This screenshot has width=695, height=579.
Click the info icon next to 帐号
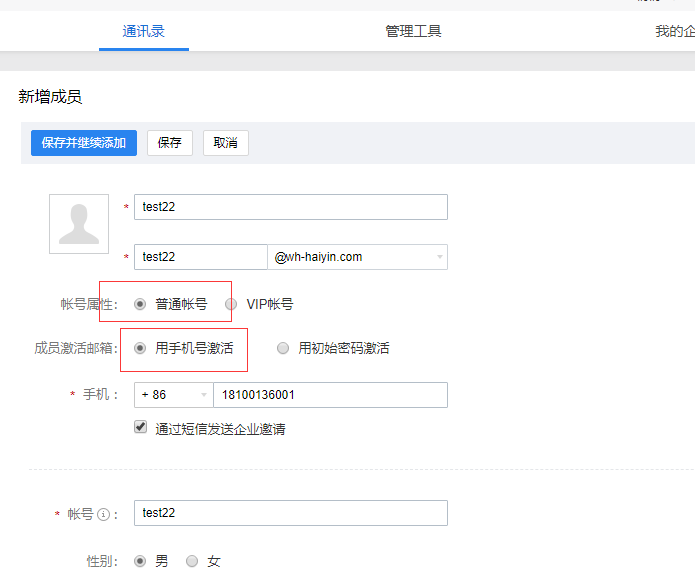point(102,514)
